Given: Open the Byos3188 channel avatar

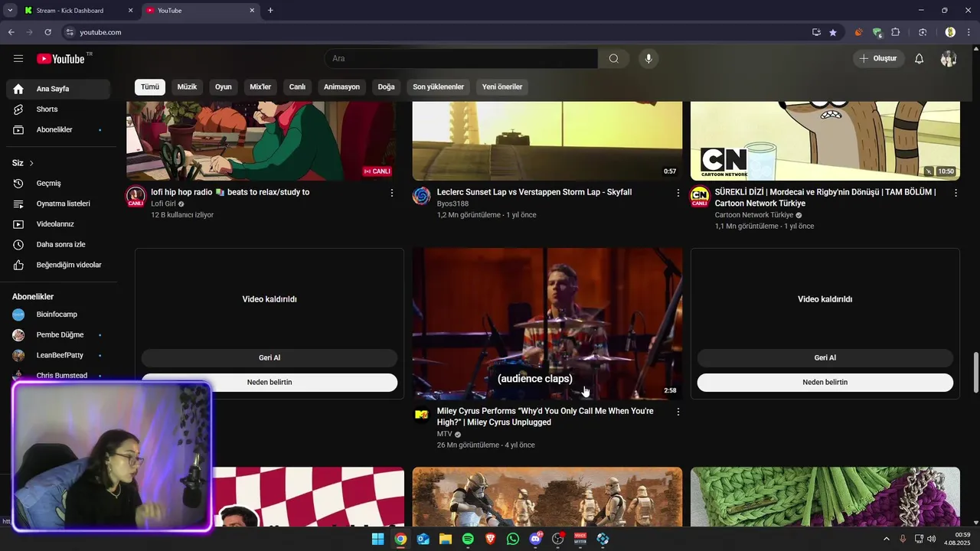Looking at the screenshot, I should tap(422, 196).
